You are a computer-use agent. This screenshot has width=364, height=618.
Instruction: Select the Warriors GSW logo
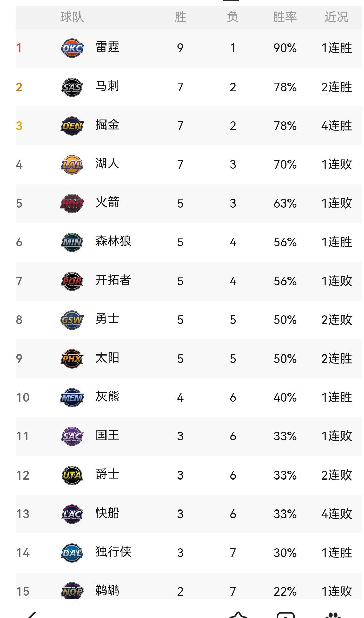72,319
